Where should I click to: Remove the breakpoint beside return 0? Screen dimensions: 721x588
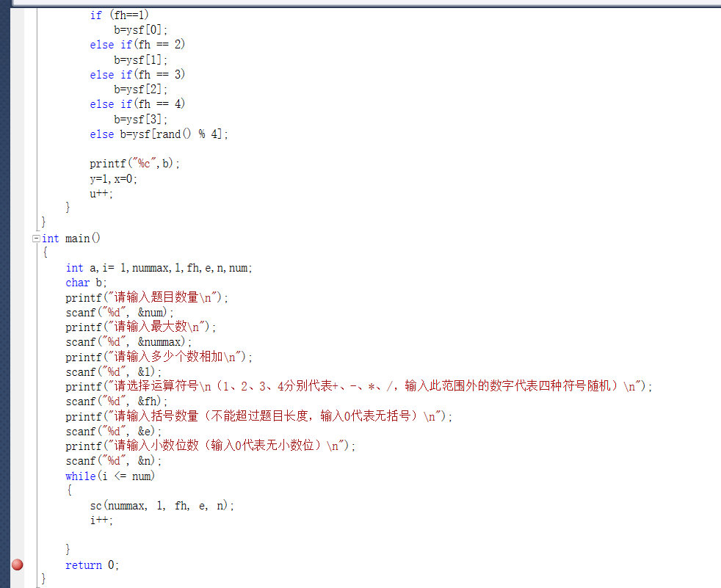point(18,565)
